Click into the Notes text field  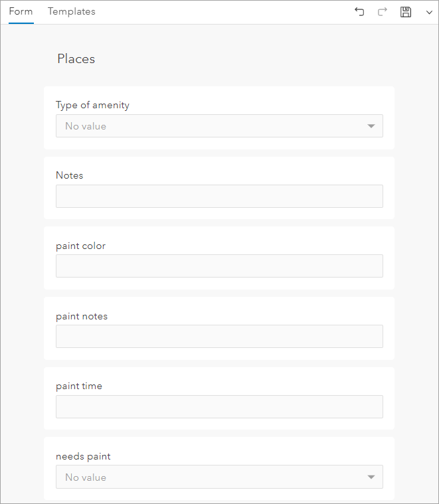click(219, 197)
